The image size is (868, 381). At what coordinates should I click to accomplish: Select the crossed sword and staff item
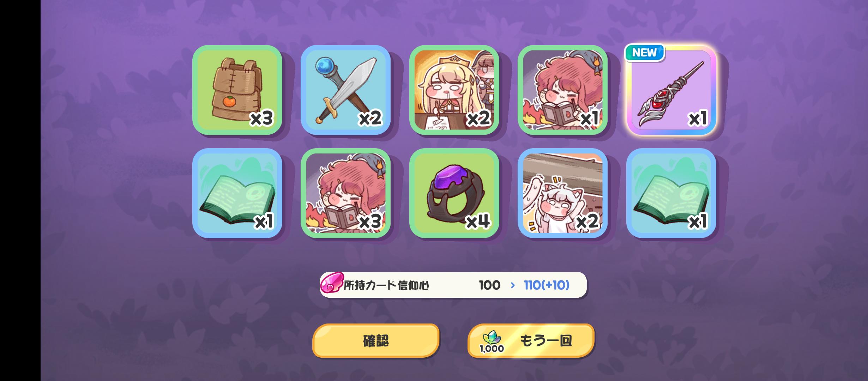(345, 90)
